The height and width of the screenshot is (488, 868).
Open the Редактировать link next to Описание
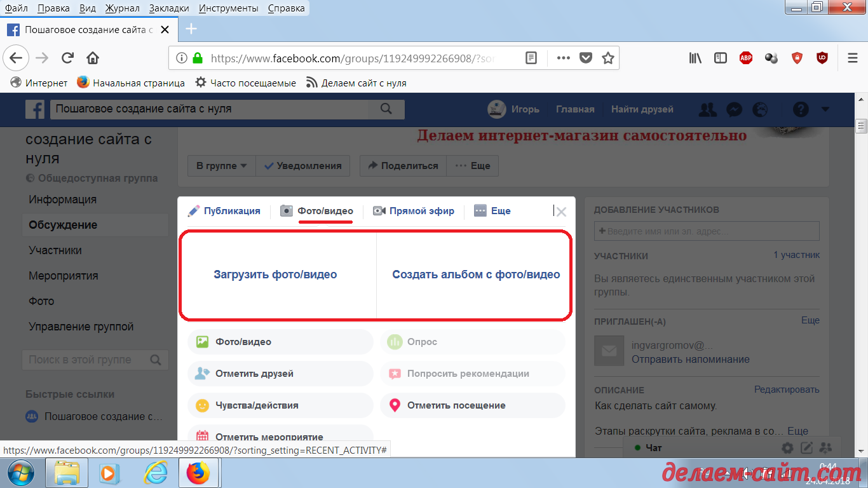(x=787, y=390)
